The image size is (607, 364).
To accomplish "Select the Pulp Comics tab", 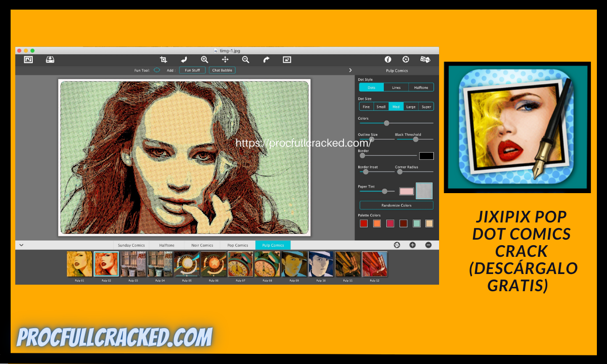I will click(273, 245).
